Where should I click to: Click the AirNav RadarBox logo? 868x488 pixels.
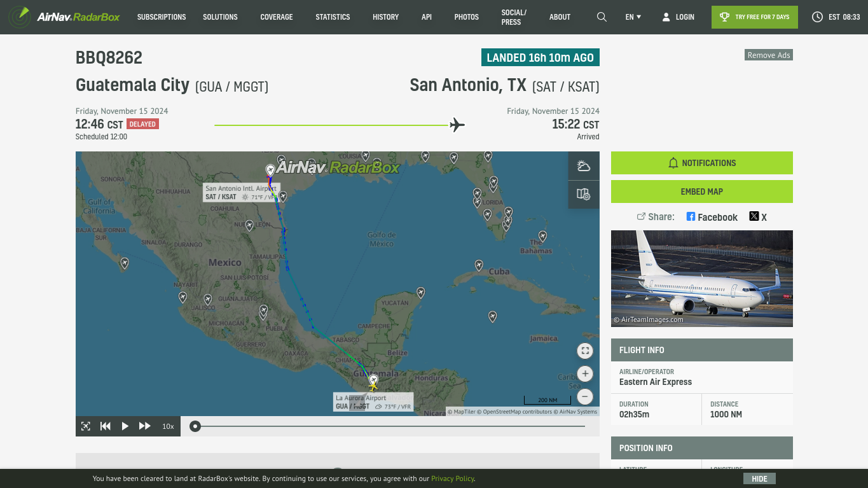[64, 17]
